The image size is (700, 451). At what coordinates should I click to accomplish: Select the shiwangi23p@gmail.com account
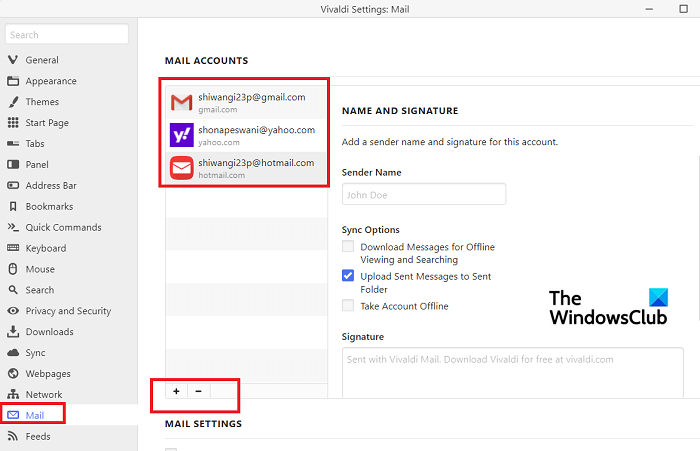(x=246, y=103)
